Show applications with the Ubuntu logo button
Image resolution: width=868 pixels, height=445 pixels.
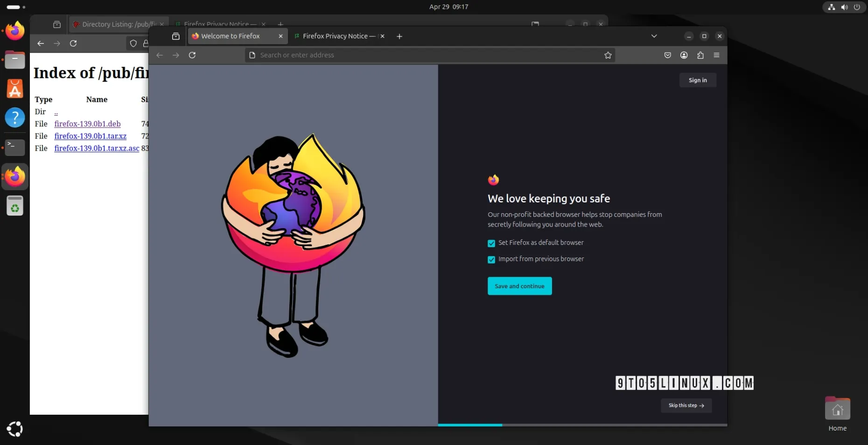15,429
